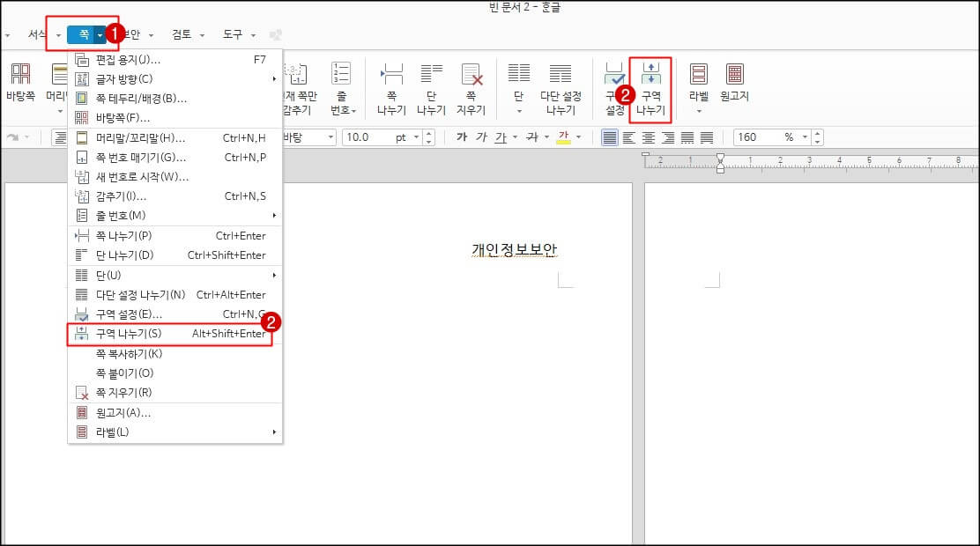980x546 pixels.
Task: Expand the 도구 tab dropdown arrow
Action: 253,35
